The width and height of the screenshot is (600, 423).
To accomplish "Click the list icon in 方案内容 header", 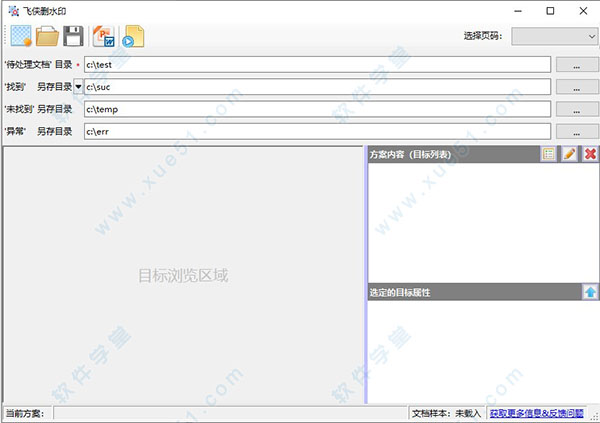I will coord(548,154).
